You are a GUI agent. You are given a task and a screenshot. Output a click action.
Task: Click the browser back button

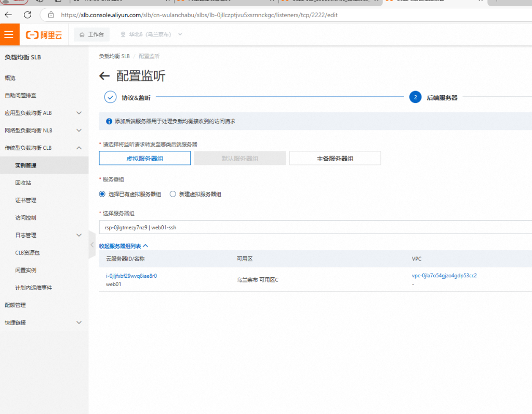click(x=8, y=15)
